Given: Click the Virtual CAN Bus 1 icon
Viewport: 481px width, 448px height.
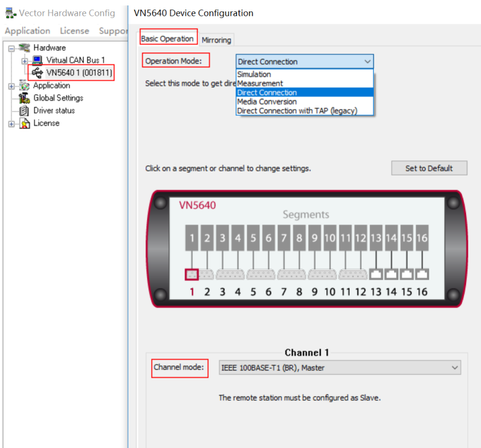Looking at the screenshot, I should tap(37, 60).
